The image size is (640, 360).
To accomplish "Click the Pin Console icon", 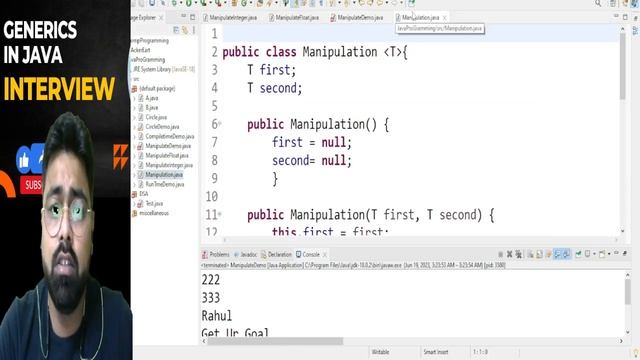I will click(x=578, y=254).
